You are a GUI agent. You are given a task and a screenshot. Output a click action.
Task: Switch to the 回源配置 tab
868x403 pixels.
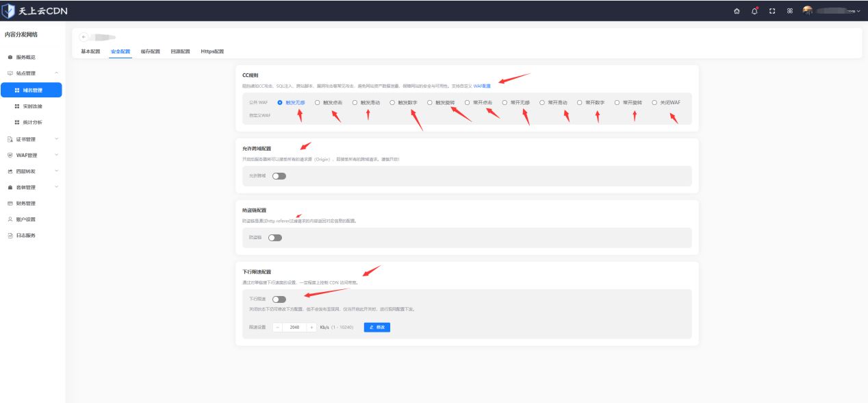click(x=180, y=51)
